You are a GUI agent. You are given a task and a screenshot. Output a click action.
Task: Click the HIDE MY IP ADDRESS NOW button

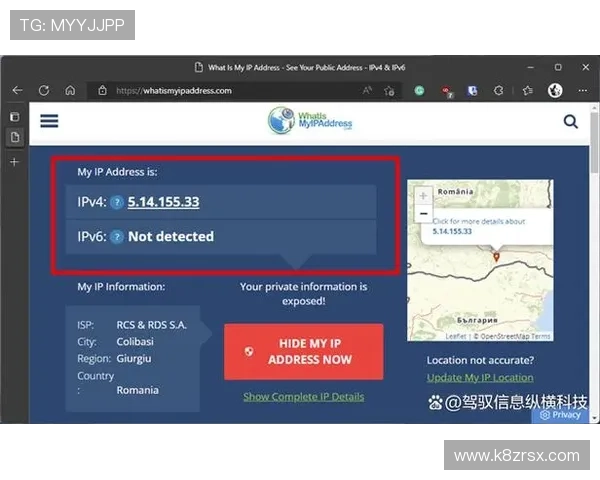[304, 352]
